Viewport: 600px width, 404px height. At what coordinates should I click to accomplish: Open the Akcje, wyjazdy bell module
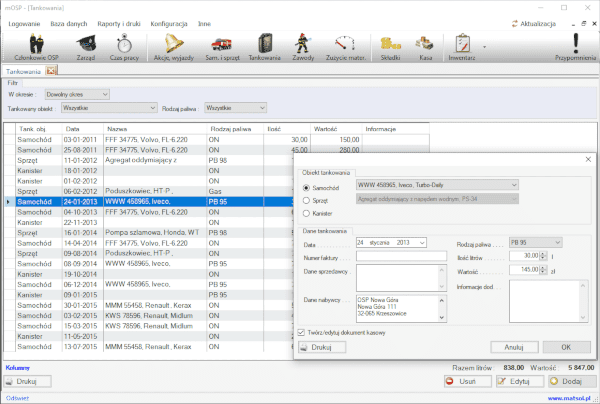tap(174, 47)
